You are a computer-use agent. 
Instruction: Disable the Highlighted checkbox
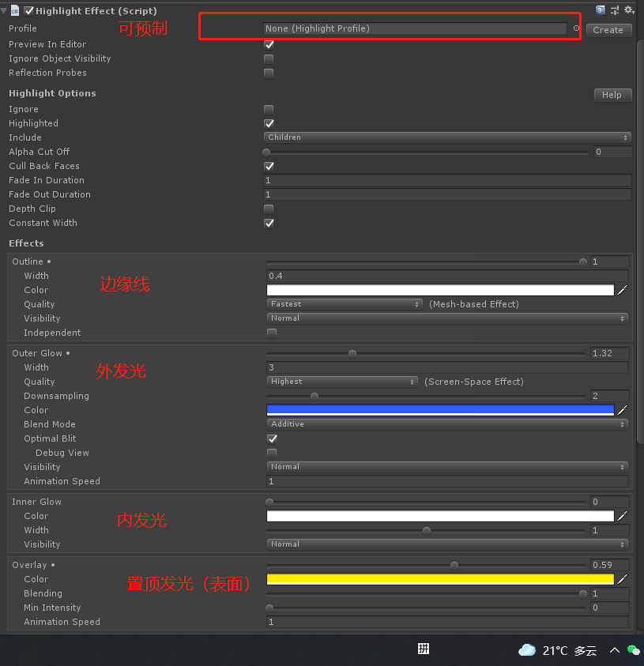click(269, 123)
